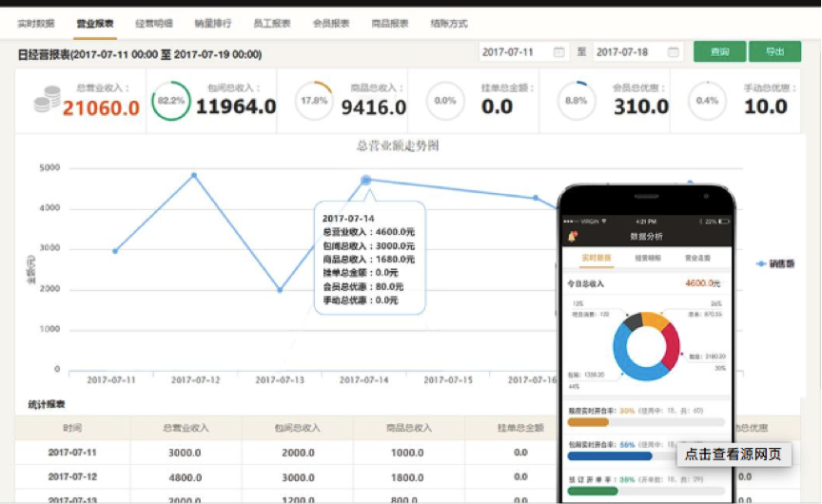Click the bell notification icon on phone
This screenshot has height=504, width=822.
coord(572,236)
